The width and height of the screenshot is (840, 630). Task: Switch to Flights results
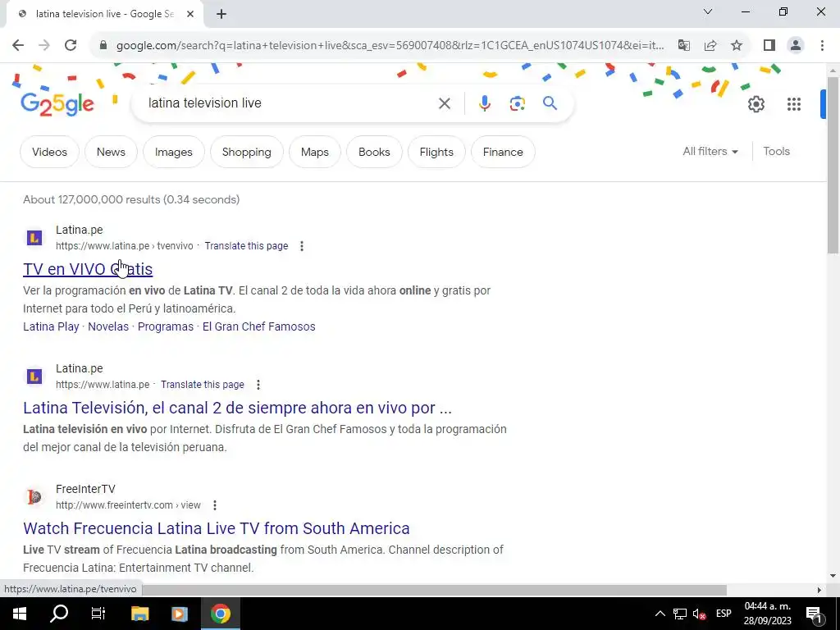tap(436, 152)
